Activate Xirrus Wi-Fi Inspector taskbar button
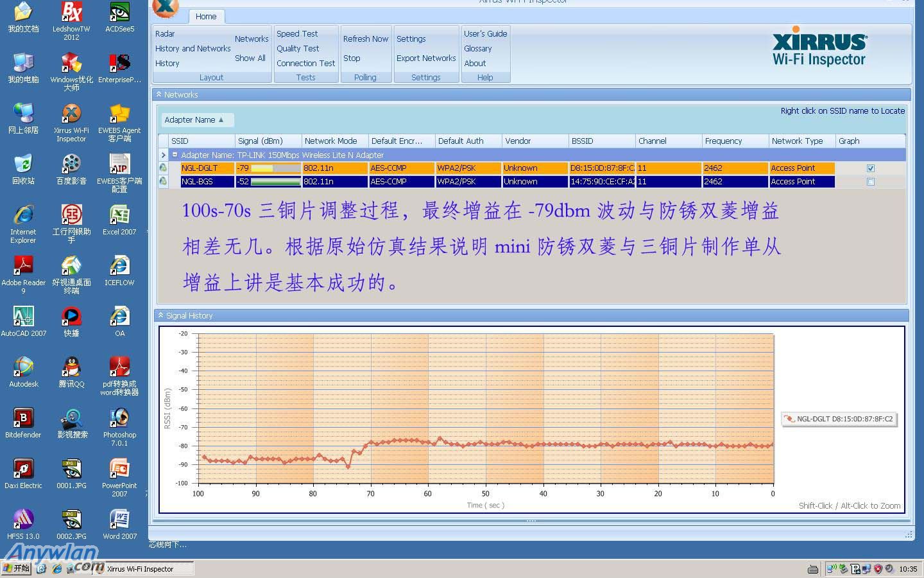The width and height of the screenshot is (924, 578). click(x=143, y=568)
